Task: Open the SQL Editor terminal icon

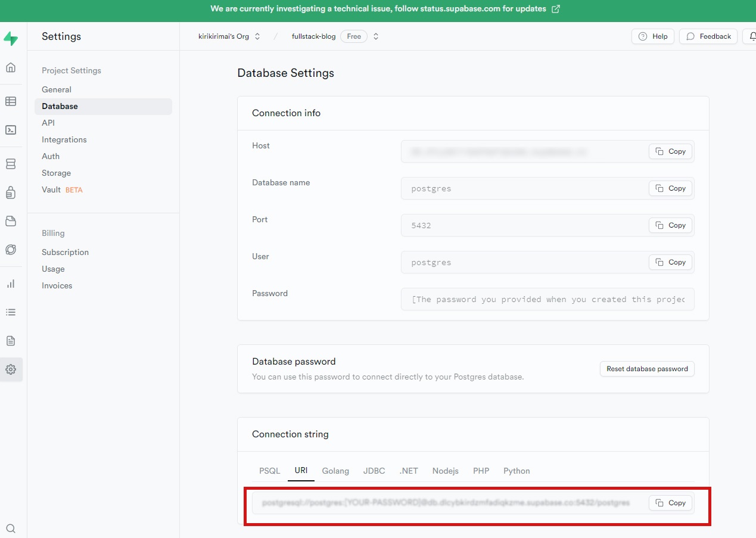Action: pyautogui.click(x=11, y=130)
